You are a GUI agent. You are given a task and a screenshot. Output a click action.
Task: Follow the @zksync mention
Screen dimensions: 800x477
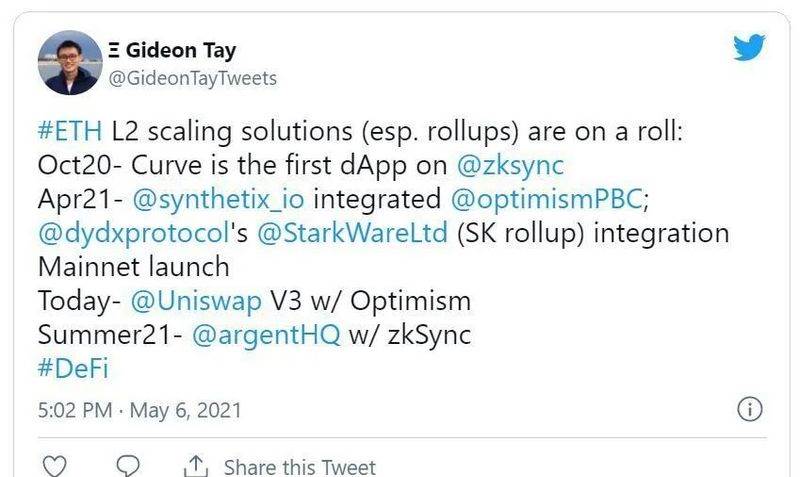tap(511, 165)
